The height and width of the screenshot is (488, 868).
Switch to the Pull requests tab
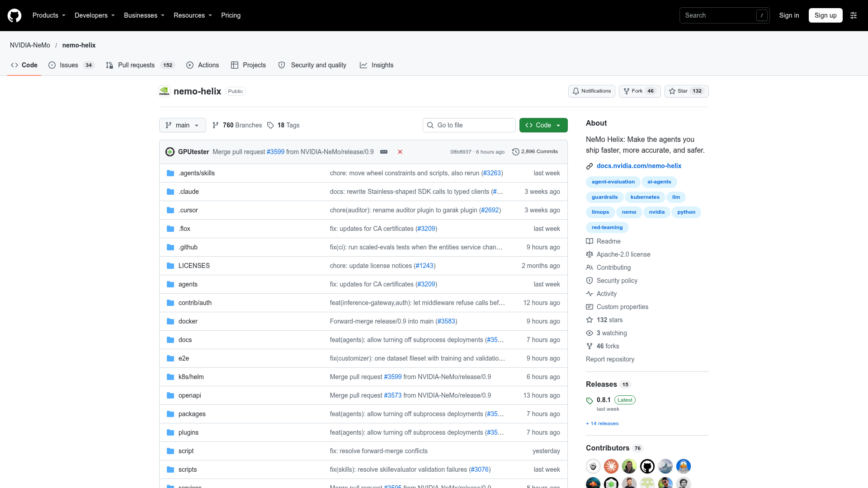point(140,65)
